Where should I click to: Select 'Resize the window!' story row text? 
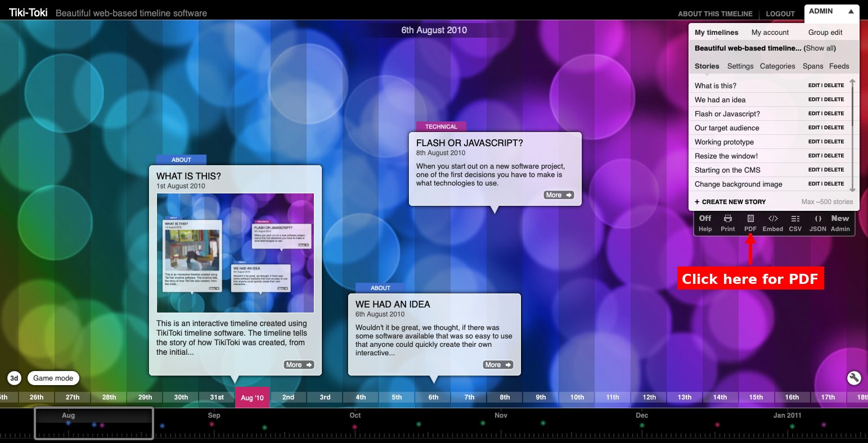726,156
